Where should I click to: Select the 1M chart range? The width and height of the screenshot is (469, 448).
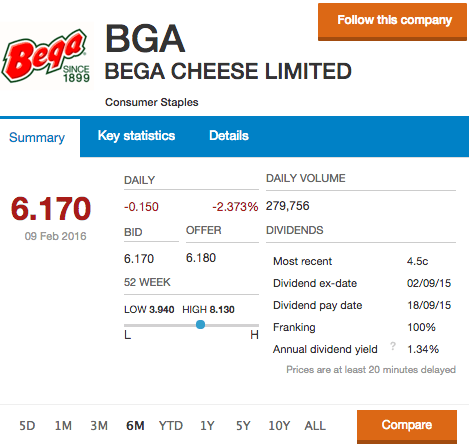63,426
